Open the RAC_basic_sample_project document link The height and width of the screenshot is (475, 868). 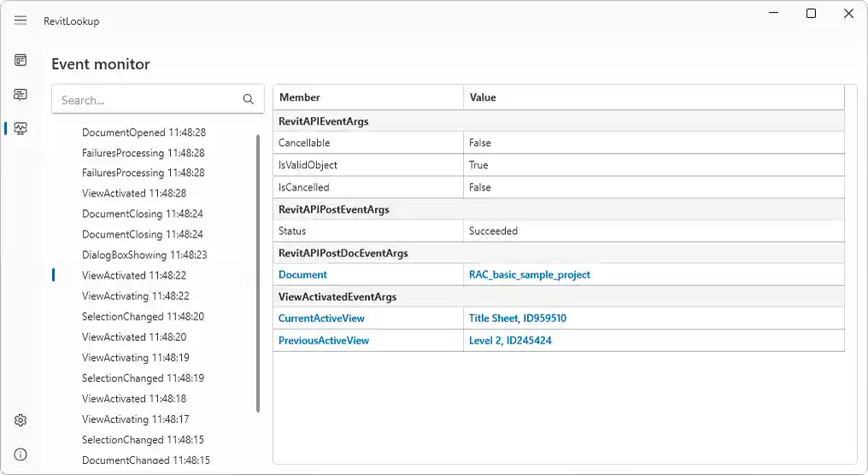click(530, 275)
